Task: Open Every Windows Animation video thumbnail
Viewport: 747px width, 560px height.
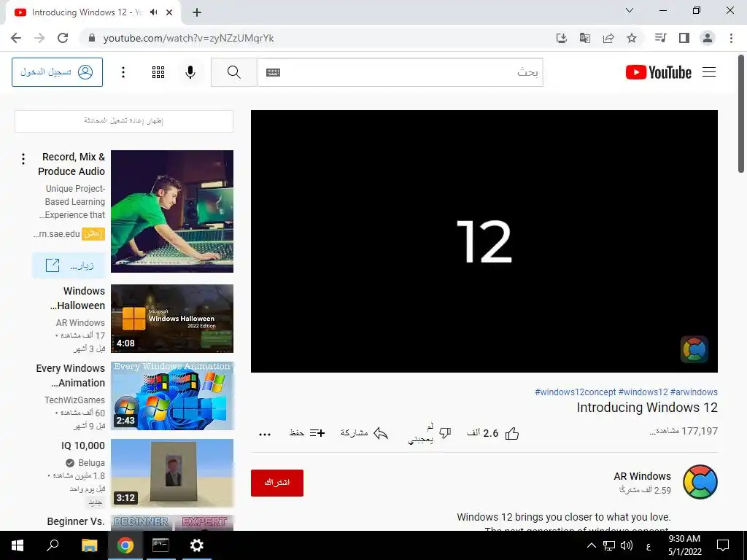Action: coord(172,396)
